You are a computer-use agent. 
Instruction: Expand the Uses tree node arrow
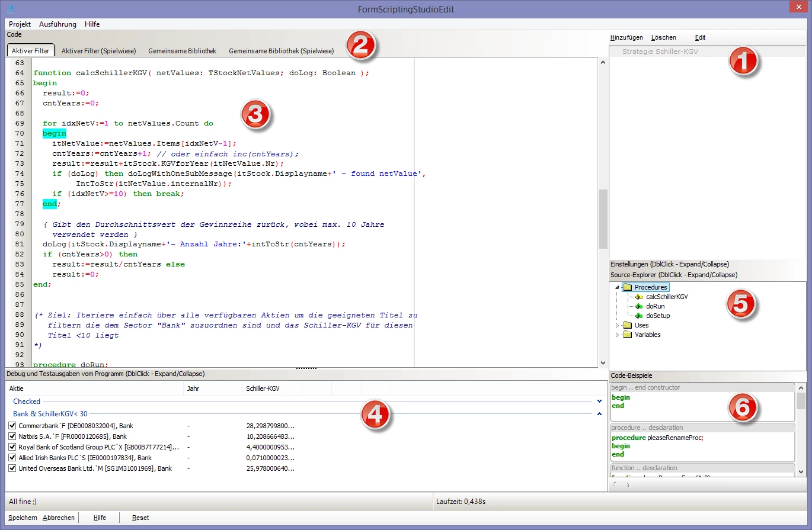pyautogui.click(x=617, y=325)
